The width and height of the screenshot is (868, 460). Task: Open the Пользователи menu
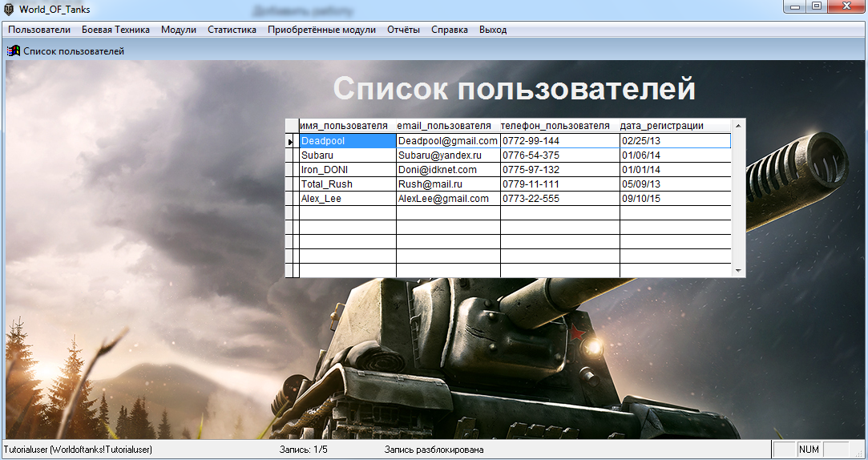39,30
